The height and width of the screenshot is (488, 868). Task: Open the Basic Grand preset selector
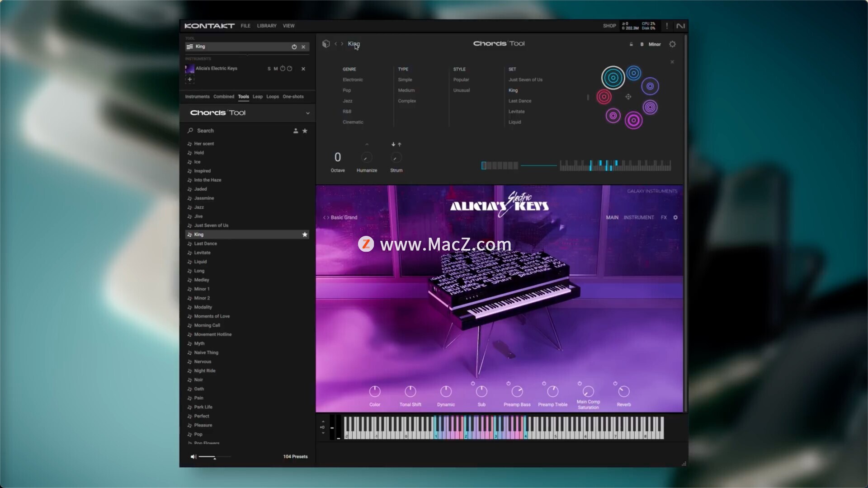click(344, 217)
